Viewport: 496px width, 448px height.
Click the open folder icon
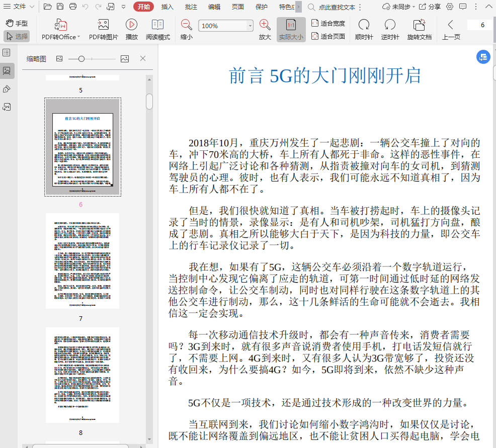[47, 7]
